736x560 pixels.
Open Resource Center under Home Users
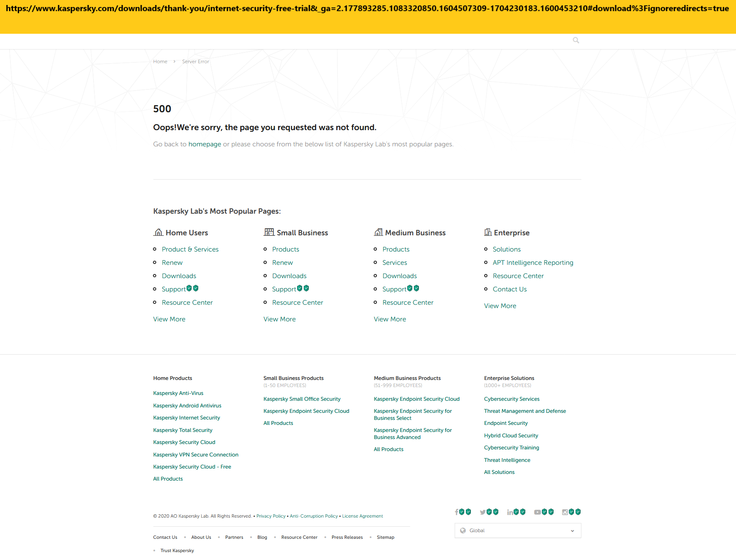pos(187,302)
